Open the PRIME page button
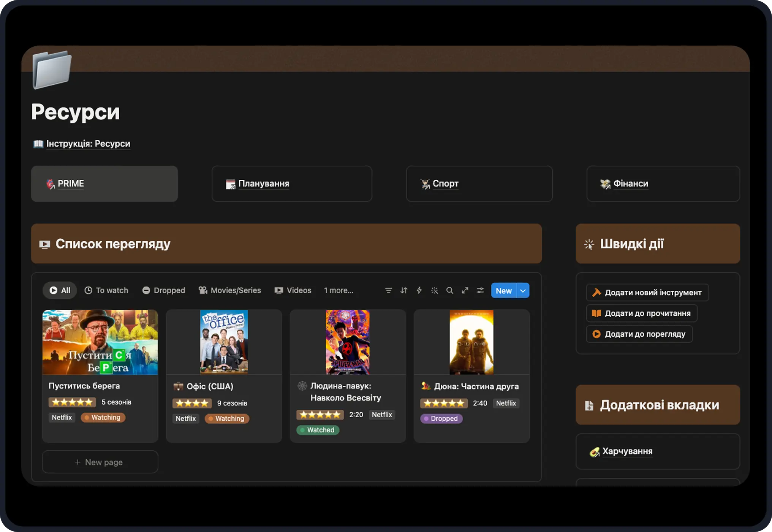Viewport: 772px width, 532px height. pos(104,184)
